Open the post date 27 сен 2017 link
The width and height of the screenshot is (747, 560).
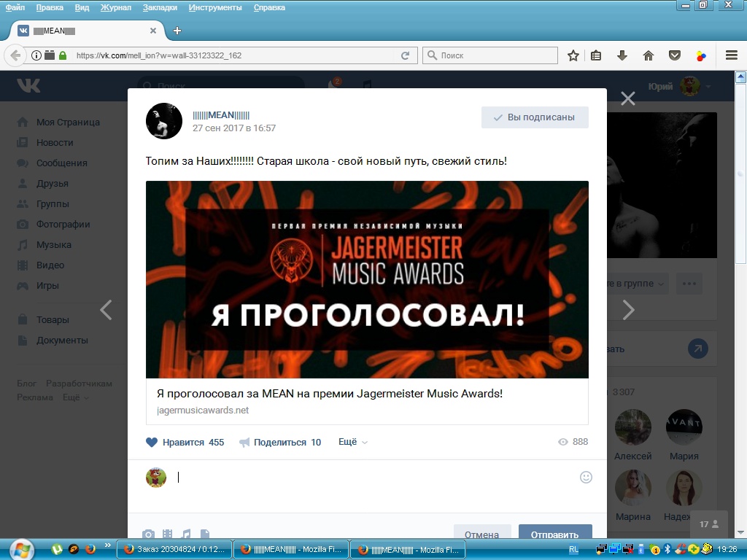[234, 128]
